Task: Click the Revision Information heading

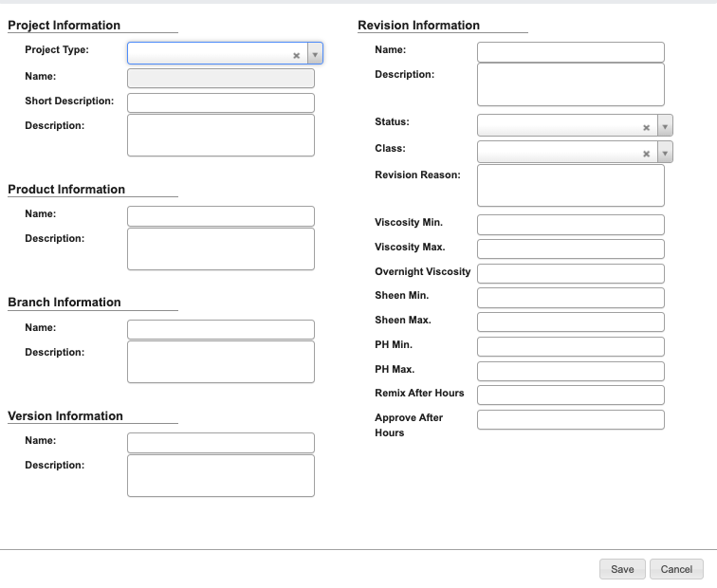Action: (419, 26)
